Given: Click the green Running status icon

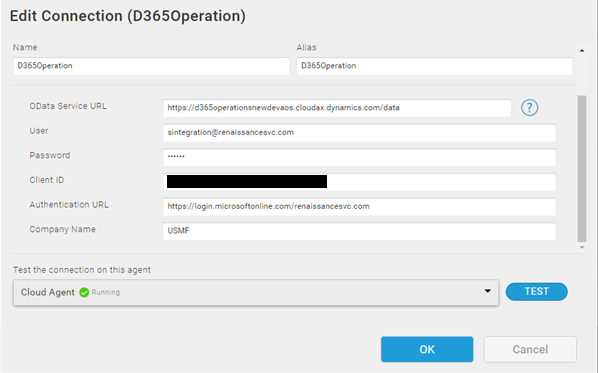Looking at the screenshot, I should coord(84,293).
